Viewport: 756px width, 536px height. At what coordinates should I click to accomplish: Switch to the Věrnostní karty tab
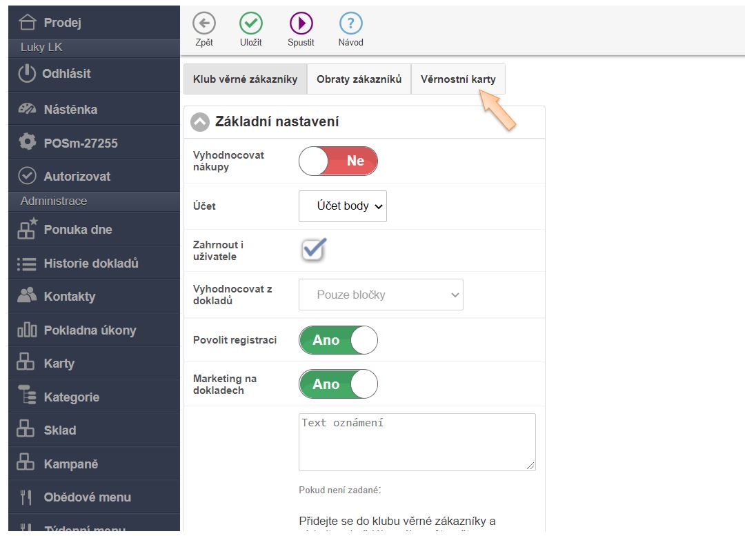coord(458,79)
